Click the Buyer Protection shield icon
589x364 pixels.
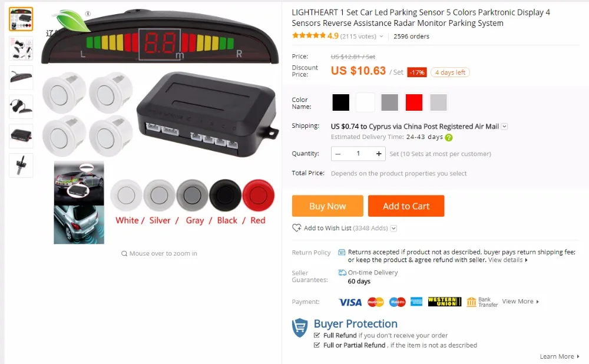[300, 327]
